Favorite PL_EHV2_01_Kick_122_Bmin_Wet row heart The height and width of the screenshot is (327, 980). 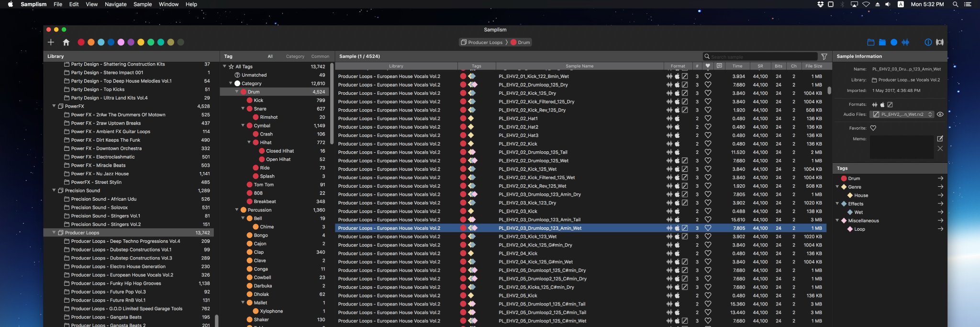708,76
